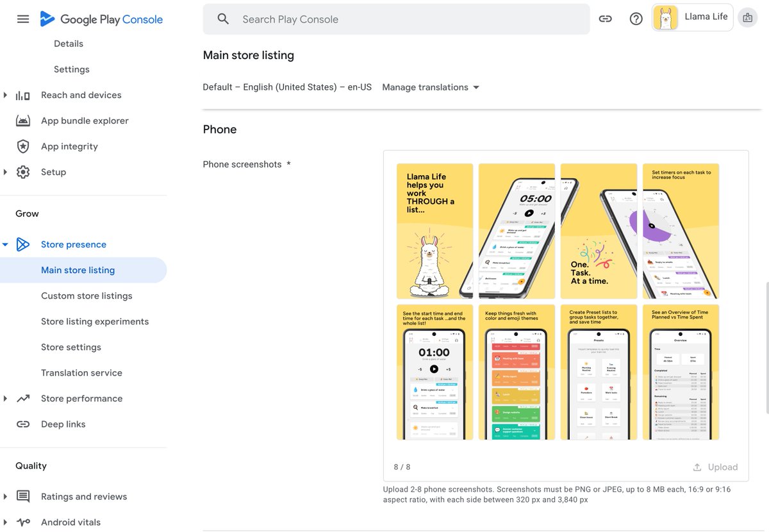The height and width of the screenshot is (532, 769).
Task: Open Store listing experiments
Action: pos(95,321)
